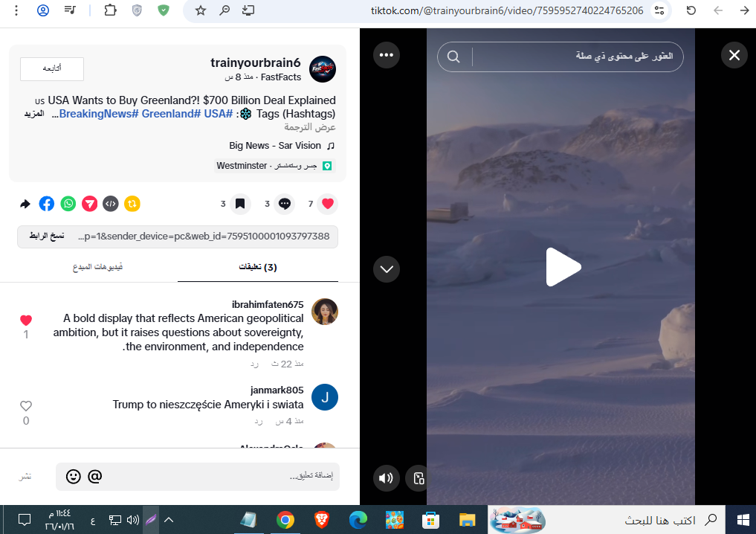This screenshot has height=534, width=756.
Task: Open the #Greenland hashtag
Action: point(171,114)
